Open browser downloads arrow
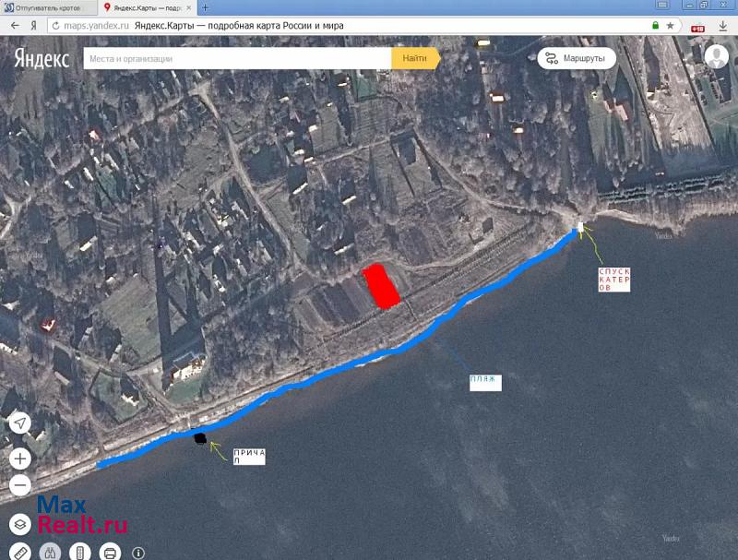The width and height of the screenshot is (738, 560). pyautogui.click(x=727, y=26)
